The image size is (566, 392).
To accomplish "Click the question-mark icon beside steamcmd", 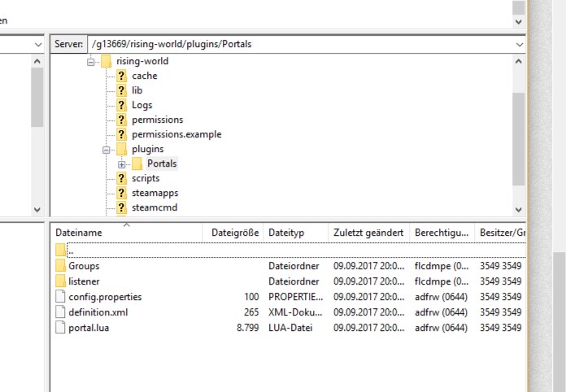I will coord(121,207).
